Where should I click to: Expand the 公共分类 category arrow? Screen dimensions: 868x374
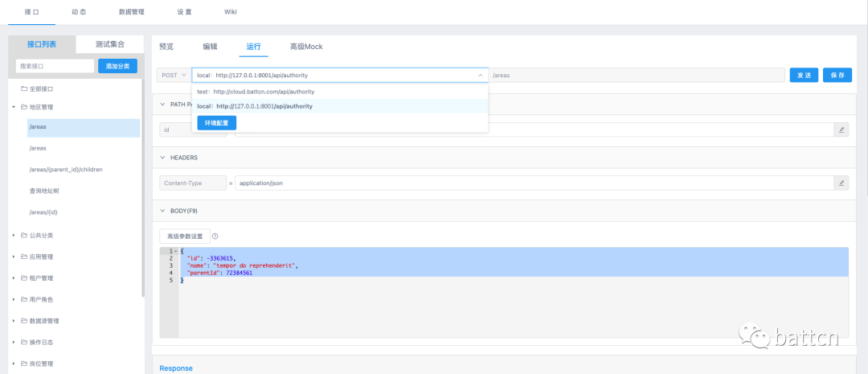pyautogui.click(x=14, y=236)
